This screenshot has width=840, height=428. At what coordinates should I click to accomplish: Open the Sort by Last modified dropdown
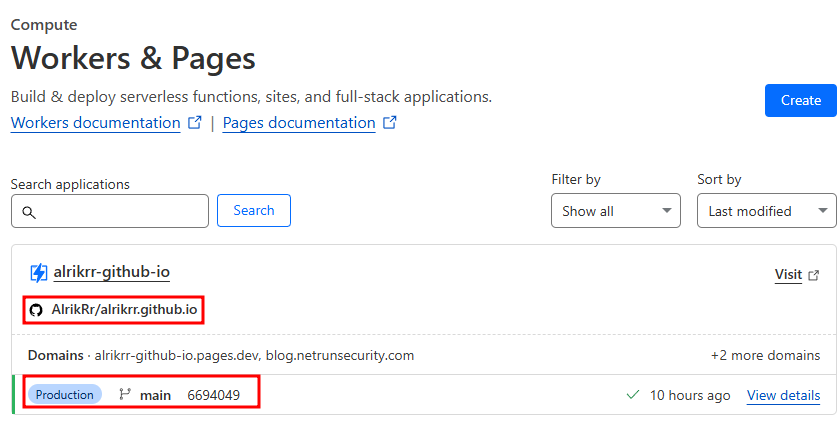click(x=766, y=211)
